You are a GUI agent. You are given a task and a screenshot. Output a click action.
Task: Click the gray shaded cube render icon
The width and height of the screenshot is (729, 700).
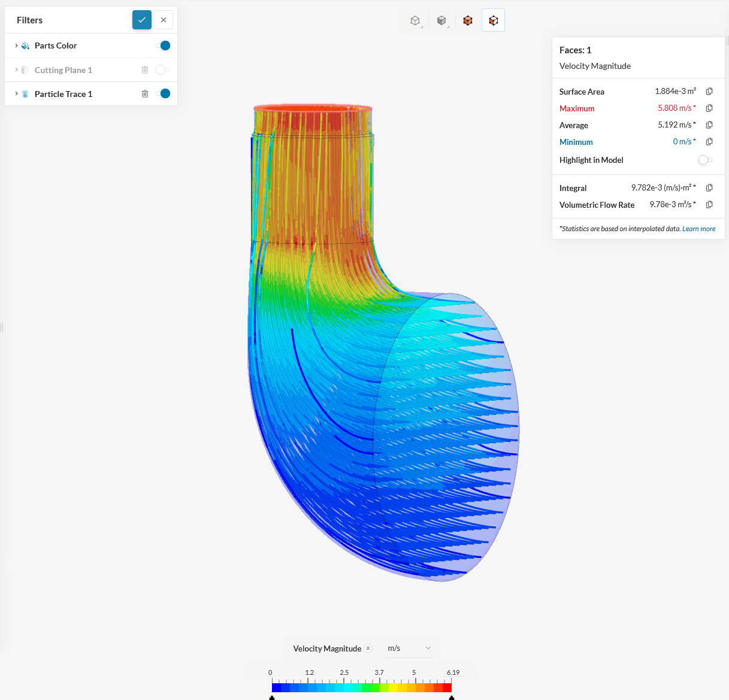441,20
